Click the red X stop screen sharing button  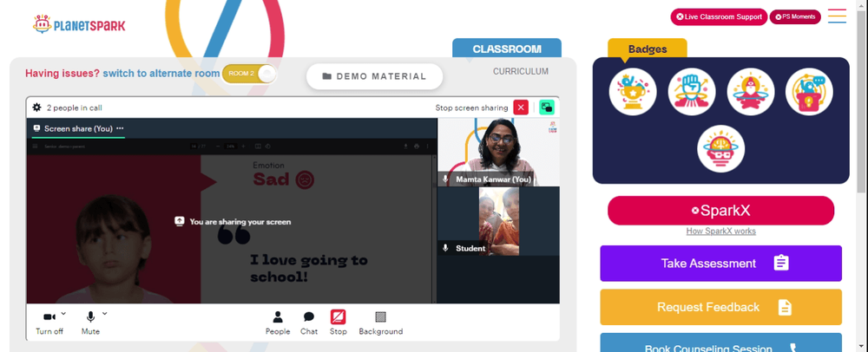pos(521,108)
